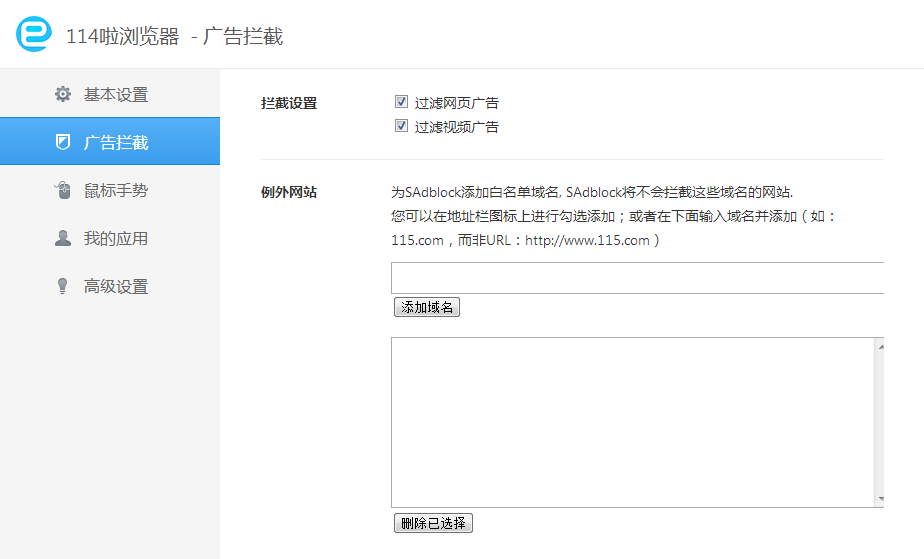Select the 广告拦截 sidebar item
924x559 pixels.
[x=110, y=141]
